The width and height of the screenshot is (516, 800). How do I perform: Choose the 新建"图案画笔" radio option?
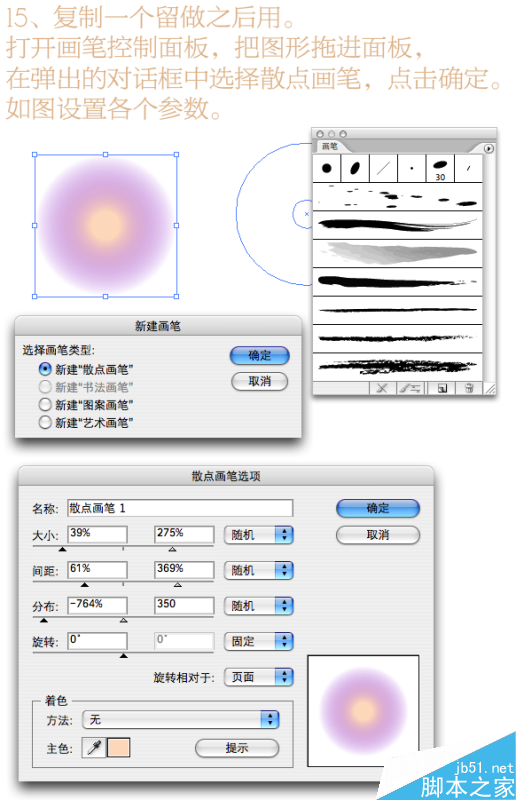pos(45,405)
